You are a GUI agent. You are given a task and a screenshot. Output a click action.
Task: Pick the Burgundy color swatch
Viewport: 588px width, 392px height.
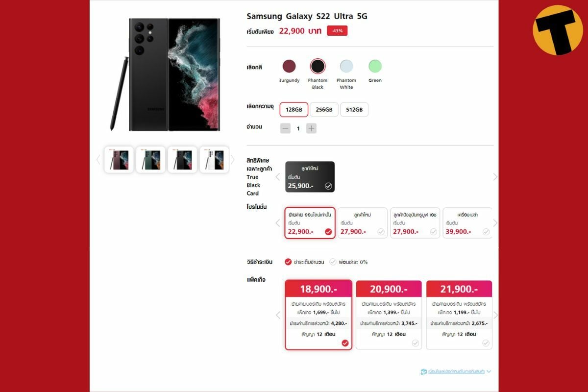coord(289,66)
